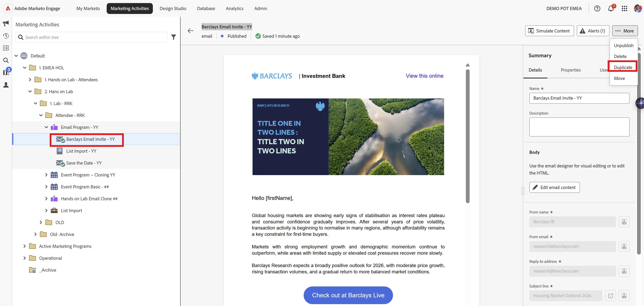Click the Event Program Basic calendar icon
The image size is (644, 306).
point(54,187)
